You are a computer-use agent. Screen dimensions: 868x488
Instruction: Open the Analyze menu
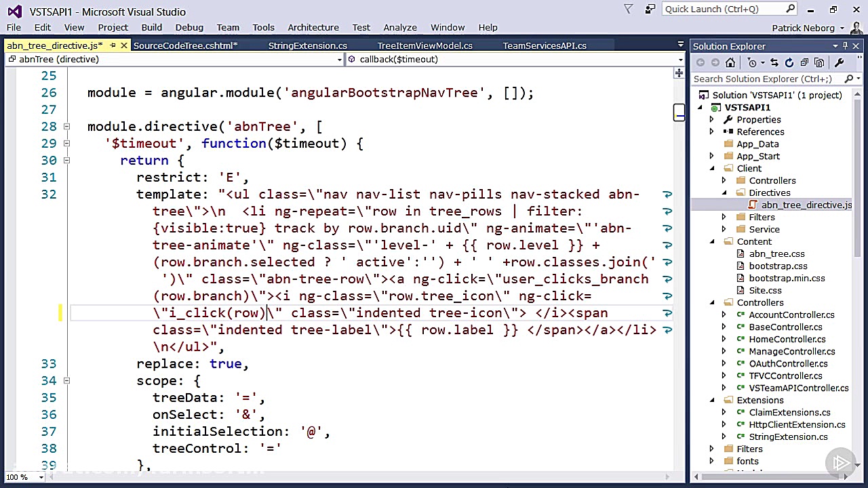400,27
